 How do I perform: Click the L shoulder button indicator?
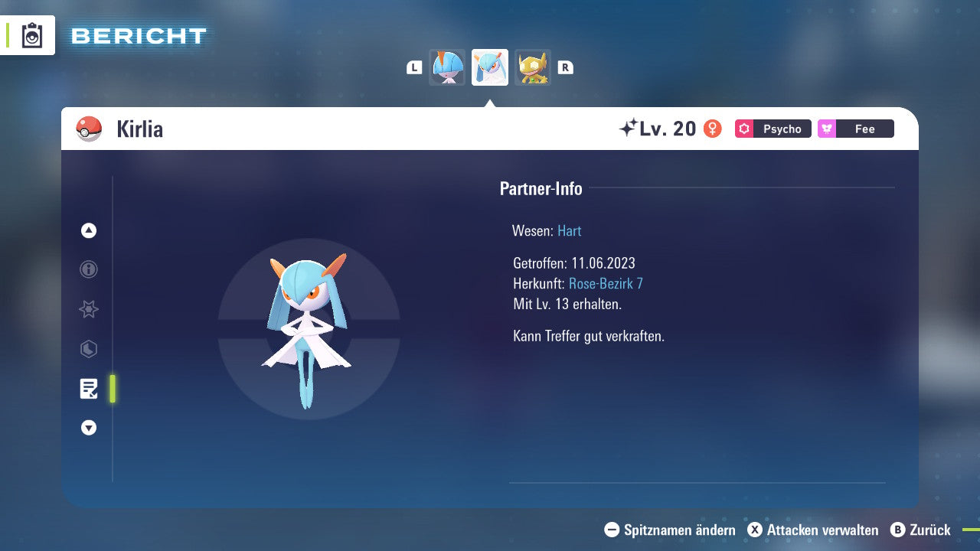[413, 67]
